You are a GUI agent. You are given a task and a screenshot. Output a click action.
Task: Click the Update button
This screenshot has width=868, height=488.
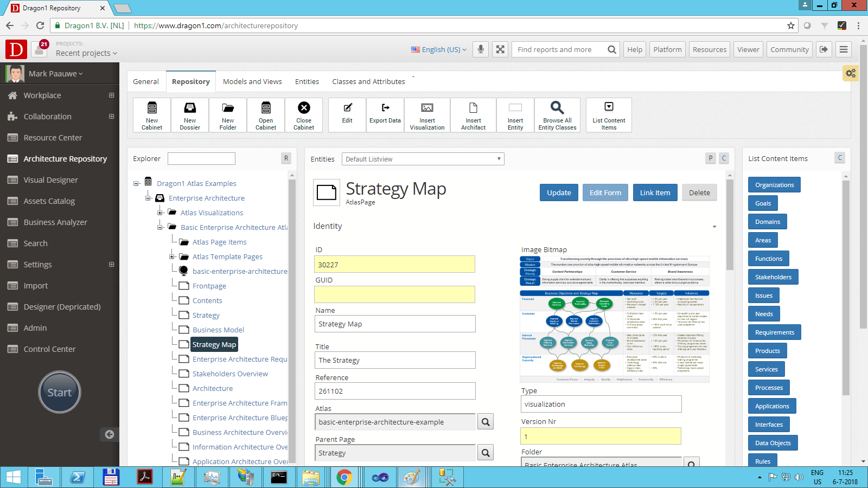click(559, 192)
